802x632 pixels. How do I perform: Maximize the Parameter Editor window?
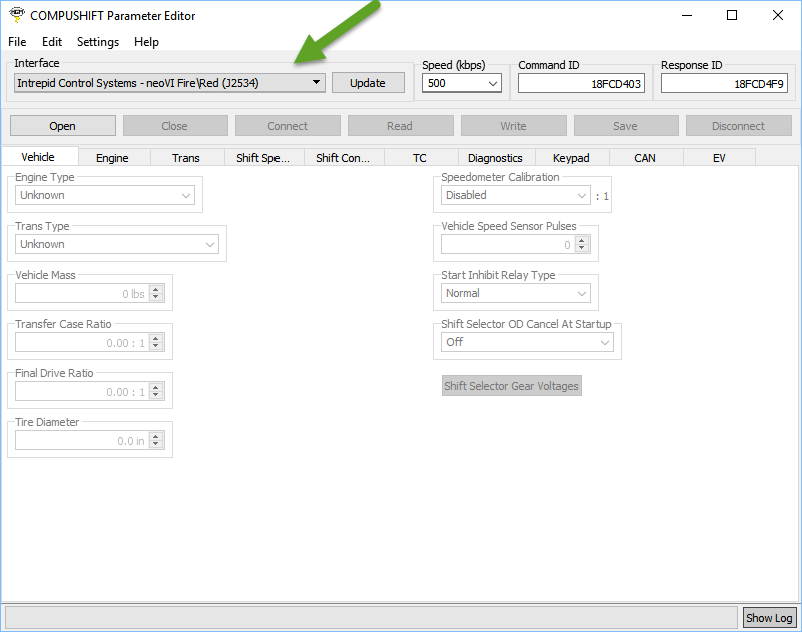click(732, 15)
